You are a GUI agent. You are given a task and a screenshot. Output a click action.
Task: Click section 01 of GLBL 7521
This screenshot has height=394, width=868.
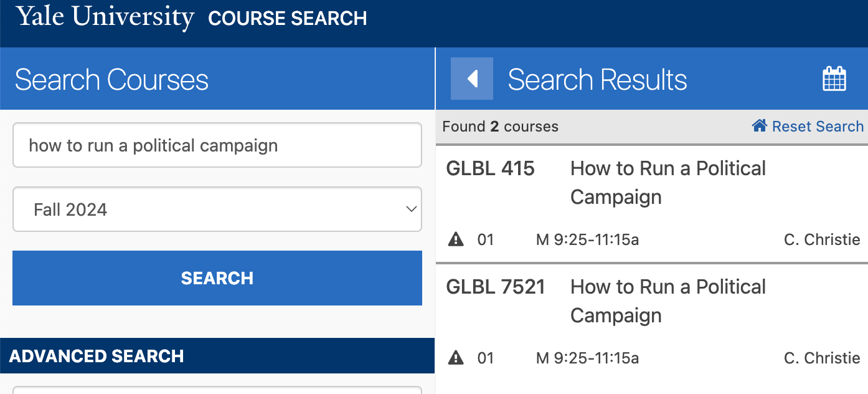click(485, 358)
